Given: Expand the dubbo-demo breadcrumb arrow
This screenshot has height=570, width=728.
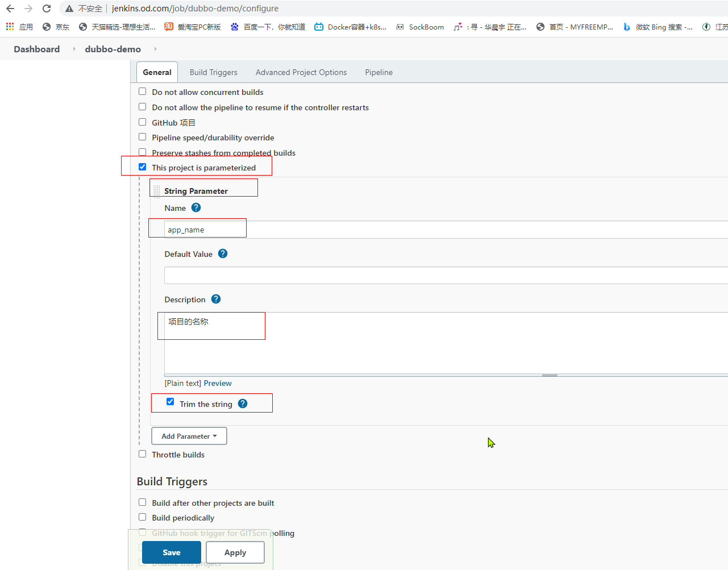Looking at the screenshot, I should [x=155, y=49].
